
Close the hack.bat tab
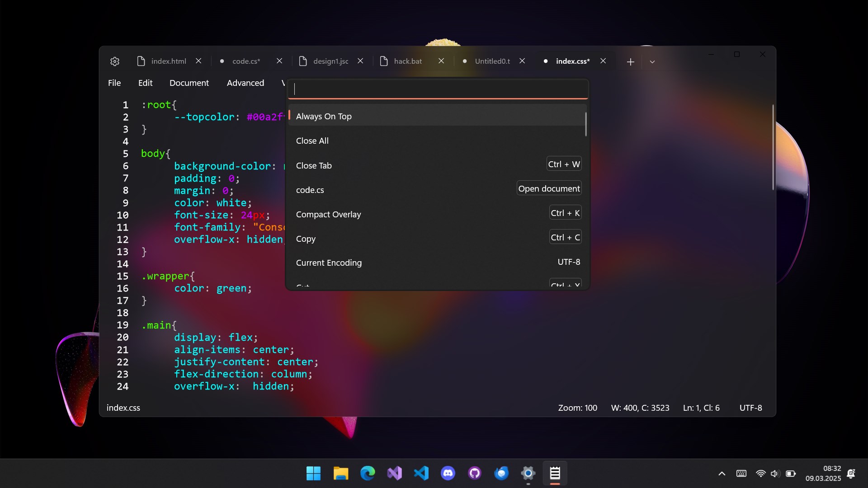tap(441, 61)
